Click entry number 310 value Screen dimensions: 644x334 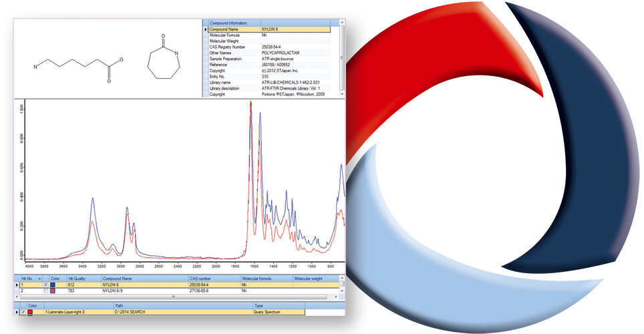265,76
